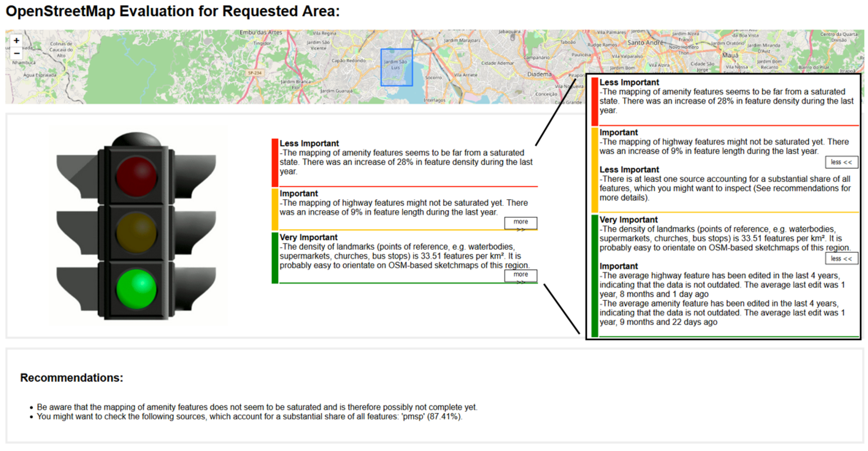Collapse highway details with less button
Viewport: 868px width, 451px height.
841,162
